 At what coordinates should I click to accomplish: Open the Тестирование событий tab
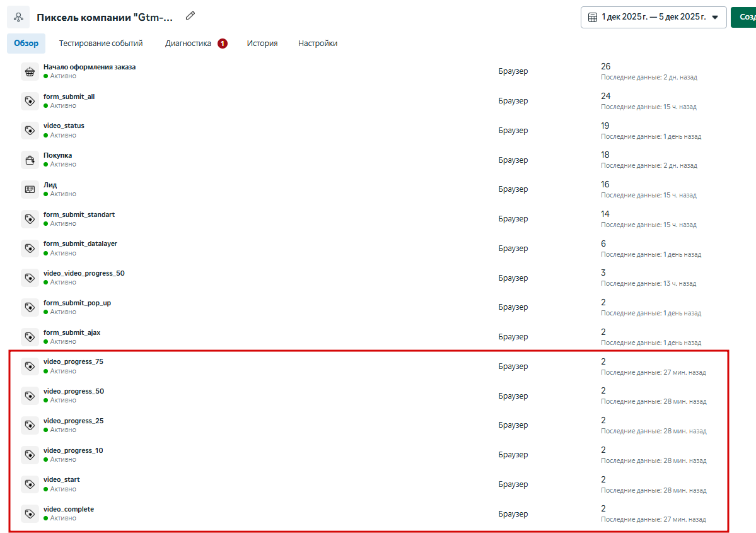(101, 44)
